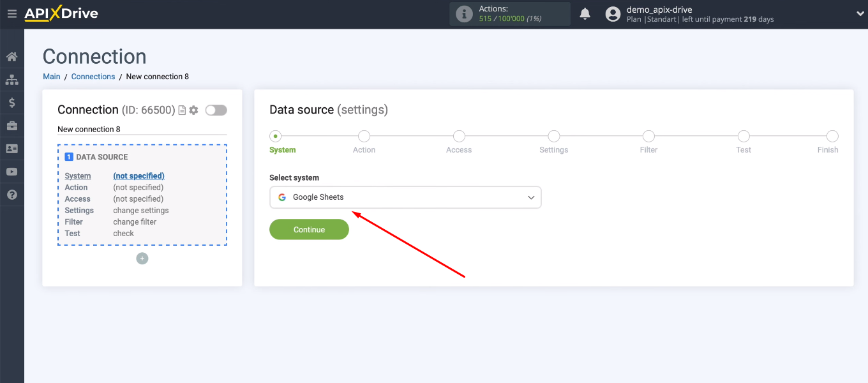Click the change settings text
868x383 pixels.
click(141, 211)
